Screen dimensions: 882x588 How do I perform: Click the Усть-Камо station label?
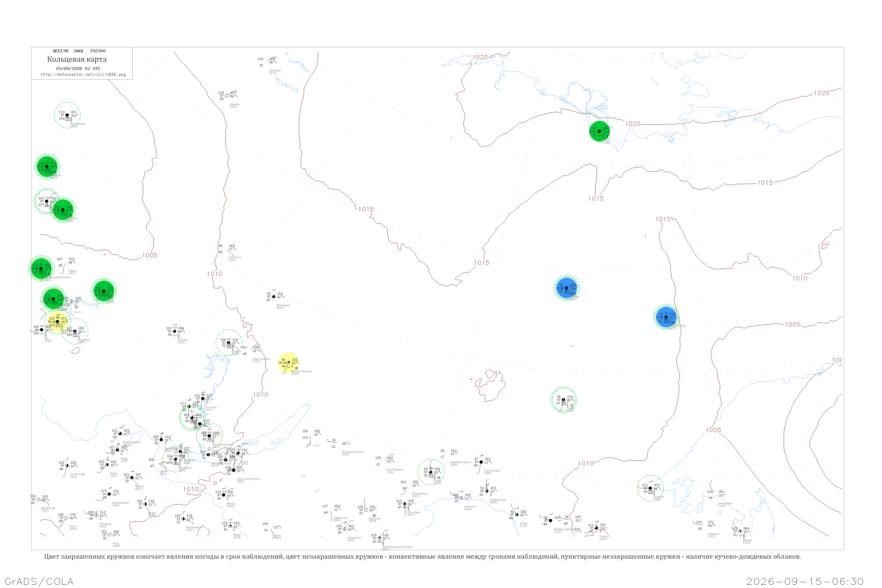pyautogui.click(x=235, y=257)
